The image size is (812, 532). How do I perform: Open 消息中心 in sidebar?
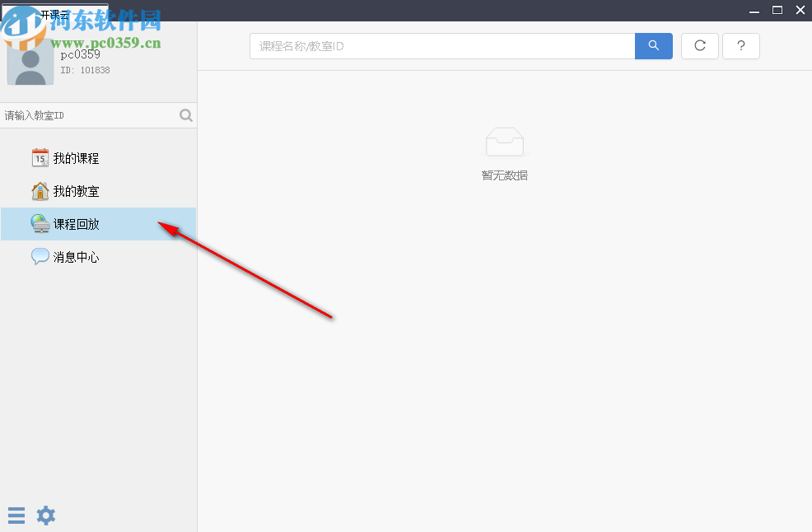pos(98,257)
